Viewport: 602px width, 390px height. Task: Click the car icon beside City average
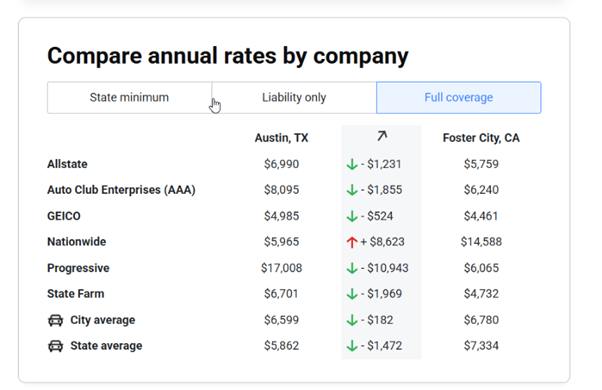click(x=55, y=320)
